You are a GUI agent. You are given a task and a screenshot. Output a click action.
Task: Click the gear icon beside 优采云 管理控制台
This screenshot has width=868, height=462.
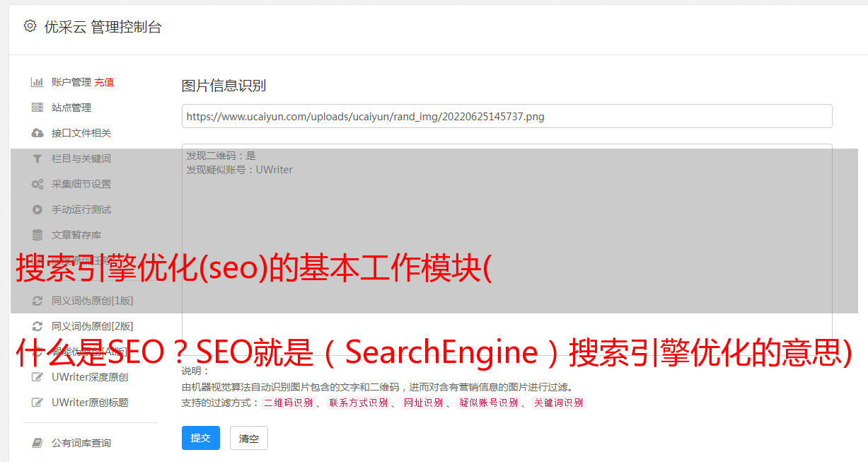pyautogui.click(x=30, y=26)
